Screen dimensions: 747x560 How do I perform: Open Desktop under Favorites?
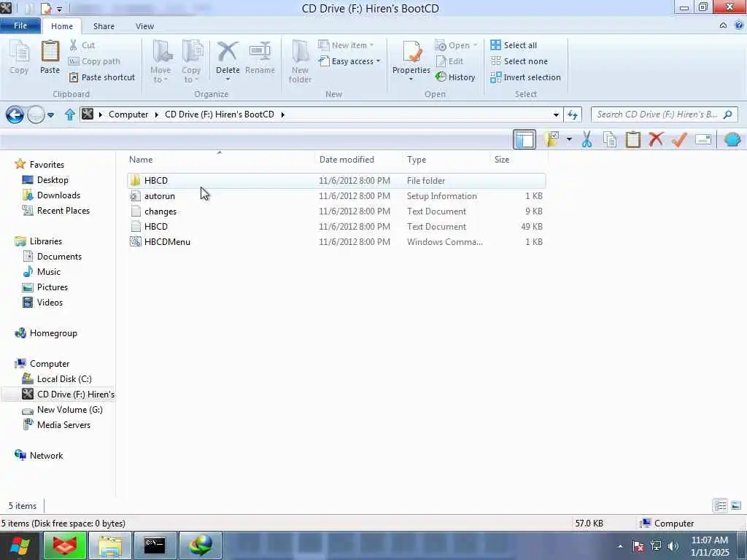tap(53, 180)
